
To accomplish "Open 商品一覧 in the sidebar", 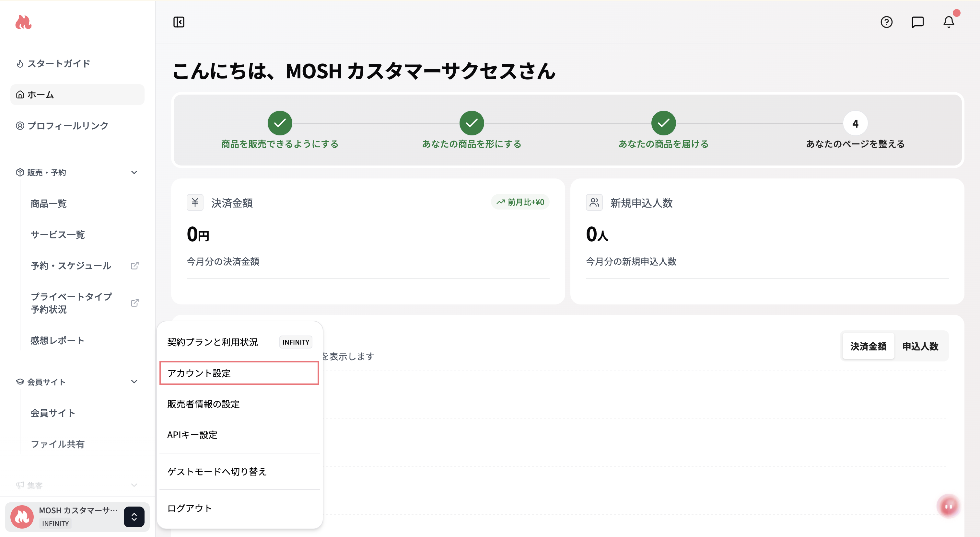I will click(x=49, y=203).
